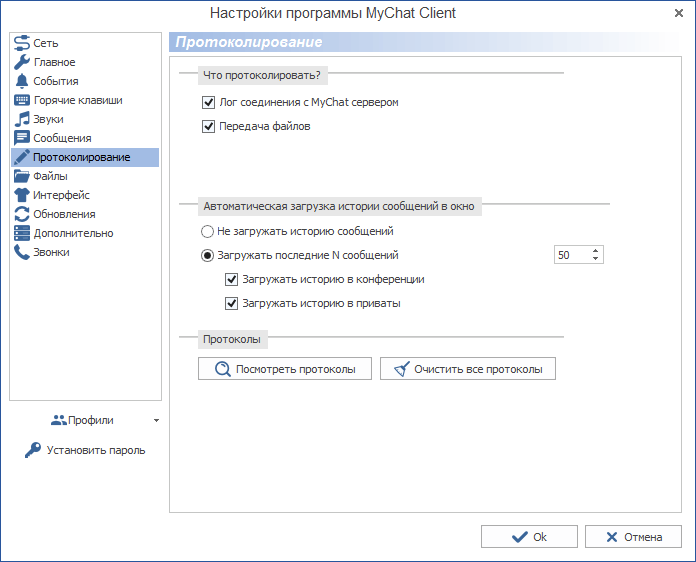Click the phone handset icon beside Звонки
The width and height of the screenshot is (696, 562).
22,252
